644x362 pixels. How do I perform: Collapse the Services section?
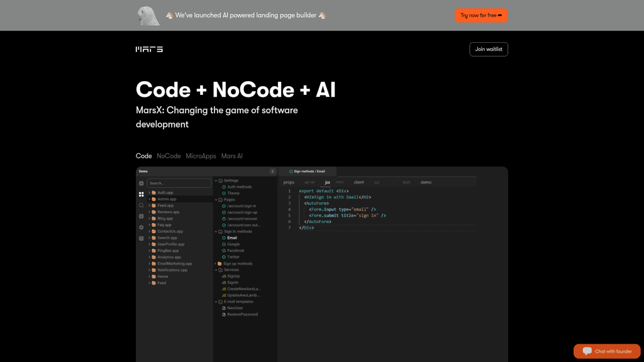coord(216,270)
